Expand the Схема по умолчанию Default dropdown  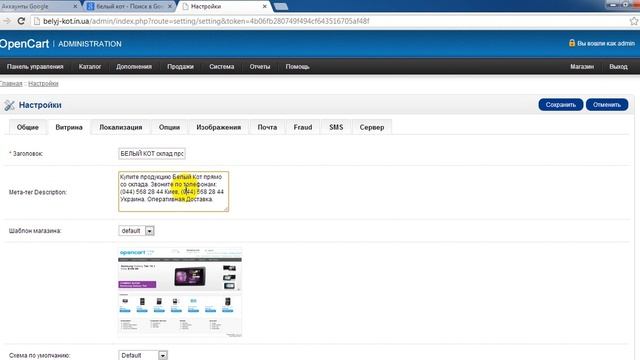click(x=143, y=355)
